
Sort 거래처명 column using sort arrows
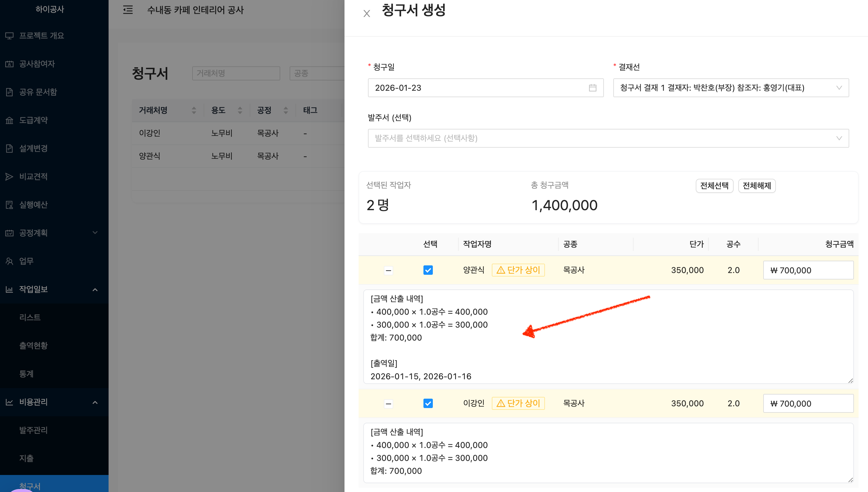pyautogui.click(x=194, y=110)
